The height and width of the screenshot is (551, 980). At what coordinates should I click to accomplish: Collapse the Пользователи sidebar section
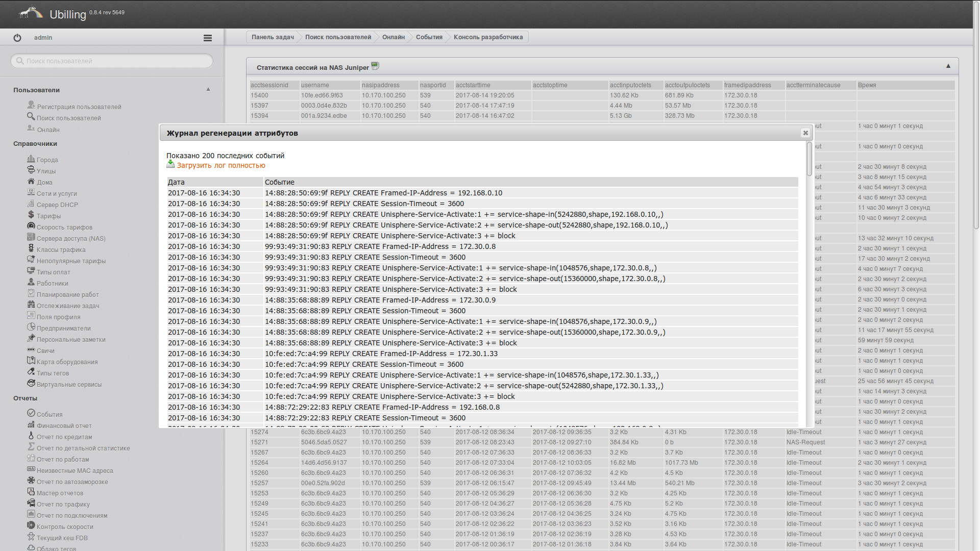point(208,89)
